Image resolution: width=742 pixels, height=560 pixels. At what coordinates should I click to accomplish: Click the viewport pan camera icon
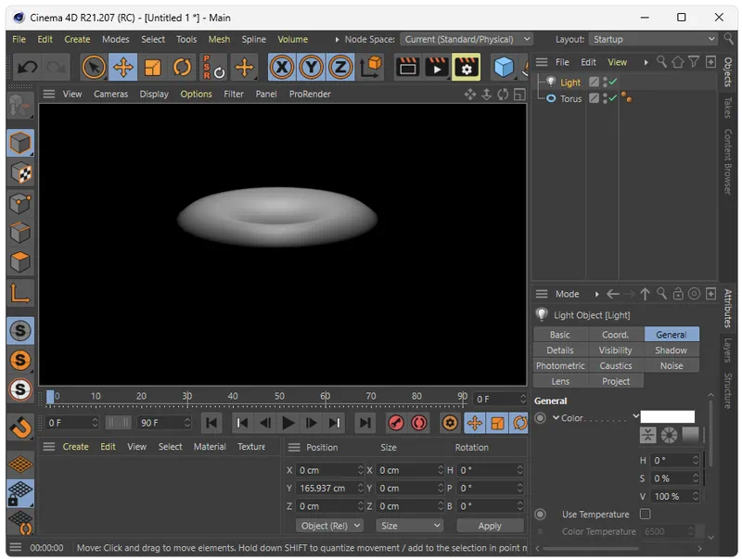(x=470, y=95)
